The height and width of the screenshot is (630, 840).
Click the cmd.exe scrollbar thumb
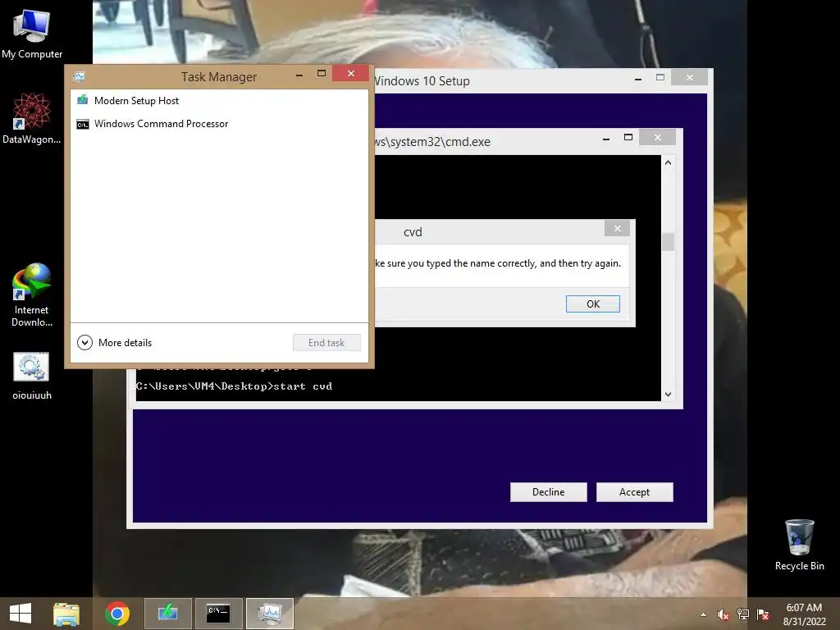click(668, 242)
